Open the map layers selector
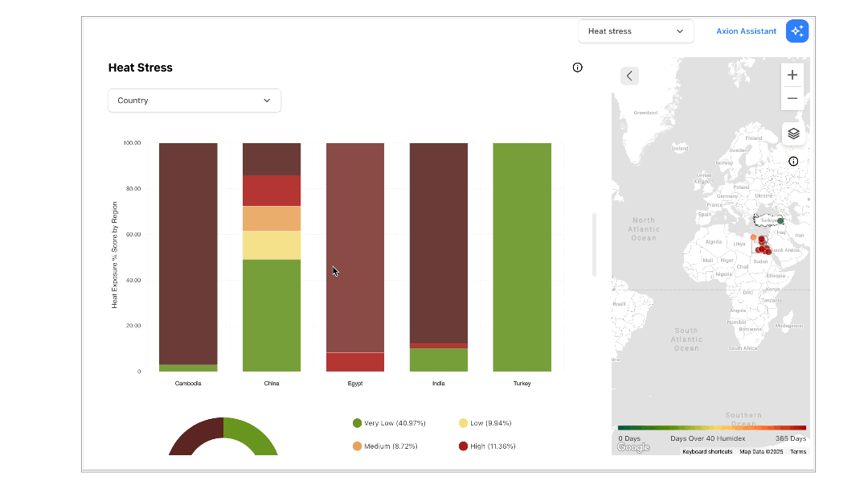 click(x=793, y=134)
